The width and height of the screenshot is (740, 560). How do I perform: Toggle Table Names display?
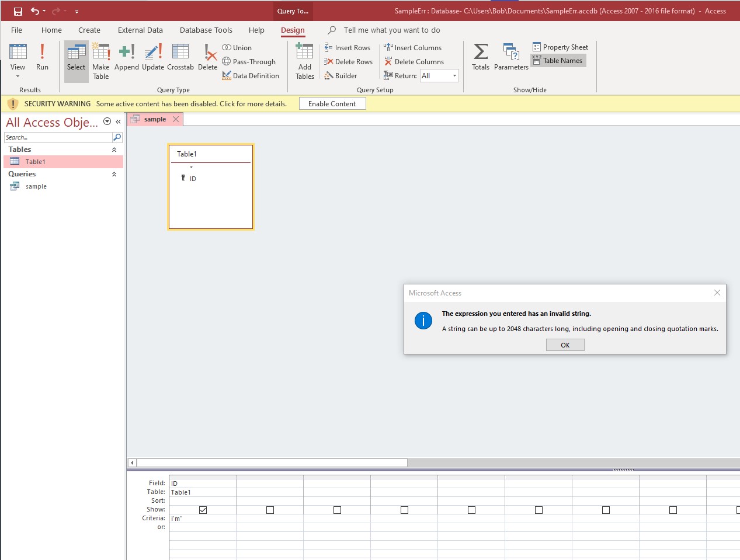[x=558, y=61]
